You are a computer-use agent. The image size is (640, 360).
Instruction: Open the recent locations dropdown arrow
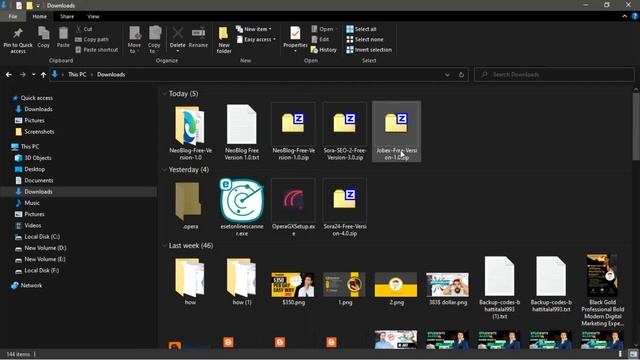coord(33,75)
